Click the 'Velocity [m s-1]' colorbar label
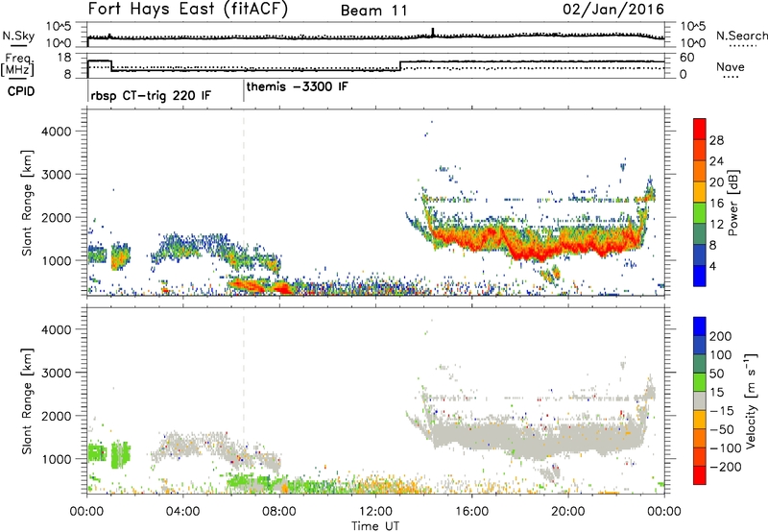768x532 pixels. pyautogui.click(x=751, y=401)
